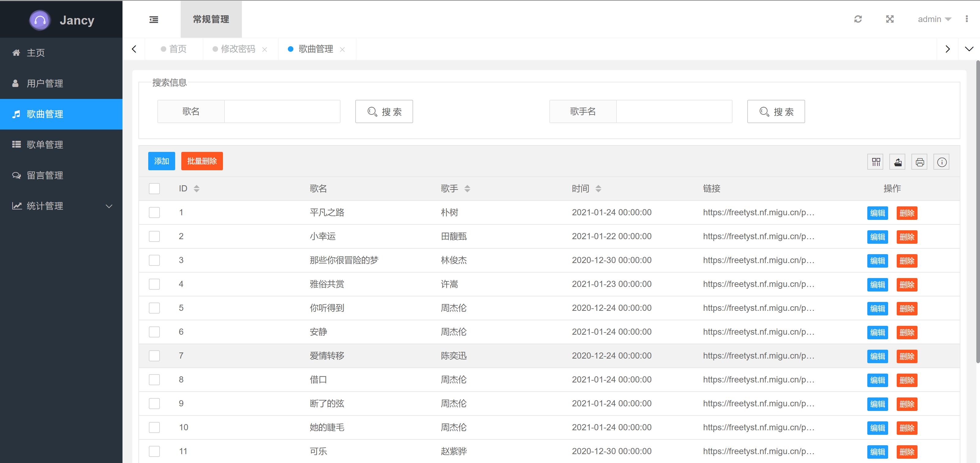Focus the 歌手名 search input field
The image size is (980, 463).
[674, 112]
